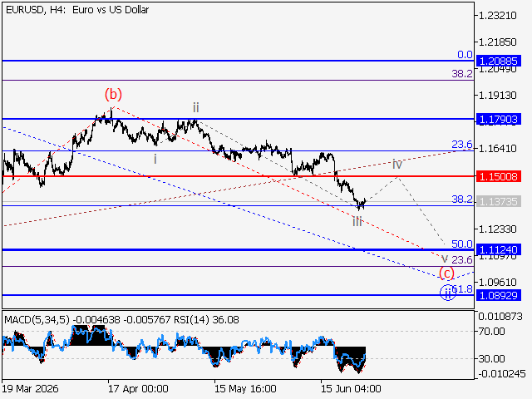Click the -0.010245 indicator scale value
Screen dimensions: 532x399
501,373
